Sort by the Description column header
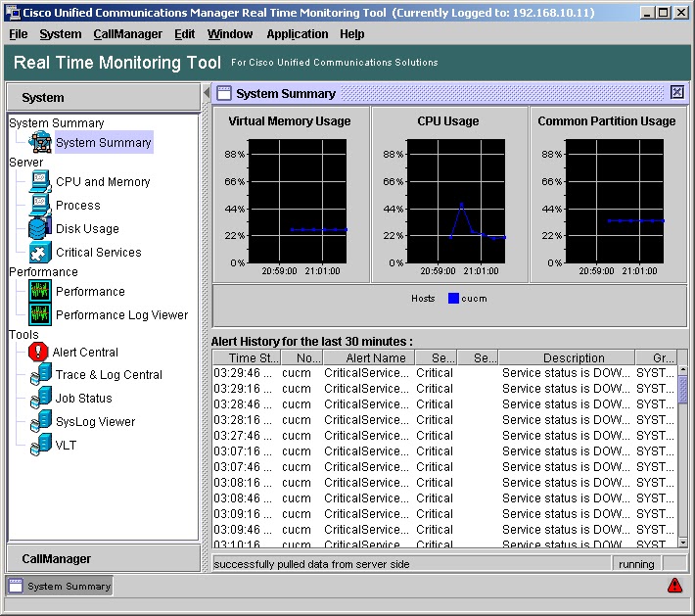695x616 pixels. 567,357
